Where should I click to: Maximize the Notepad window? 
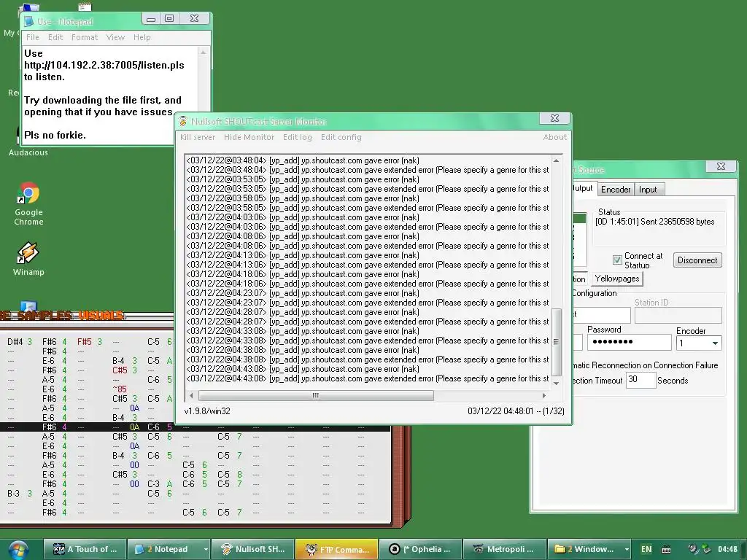pyautogui.click(x=169, y=18)
